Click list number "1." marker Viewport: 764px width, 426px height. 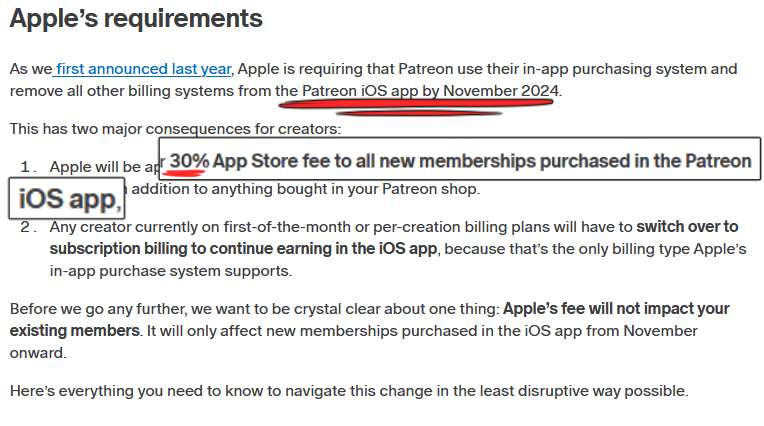tap(29, 167)
